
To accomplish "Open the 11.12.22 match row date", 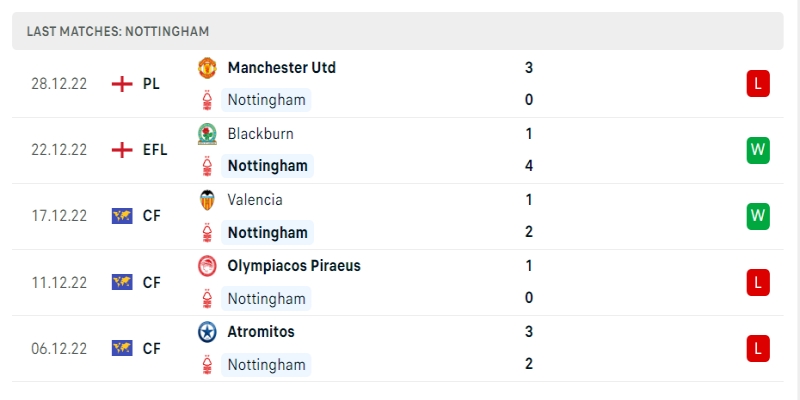I will [x=59, y=282].
